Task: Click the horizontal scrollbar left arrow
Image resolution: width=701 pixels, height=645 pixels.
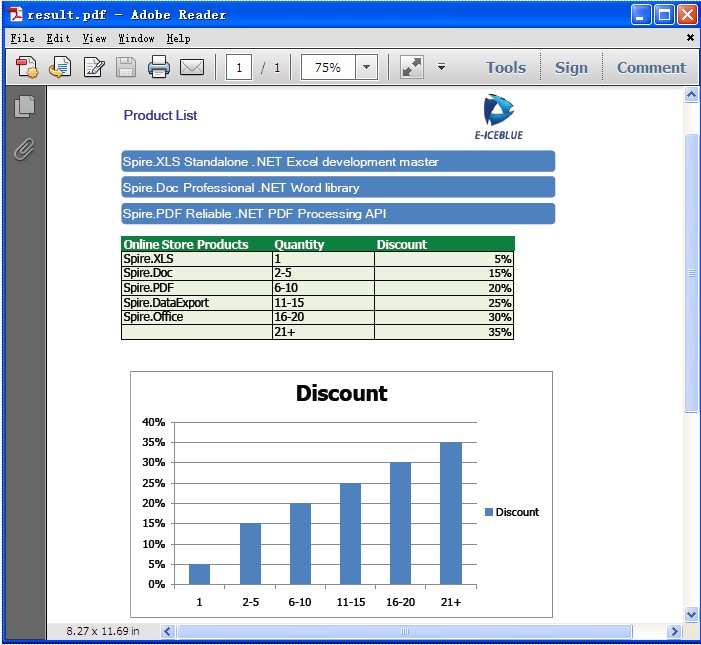Action: 168,631
